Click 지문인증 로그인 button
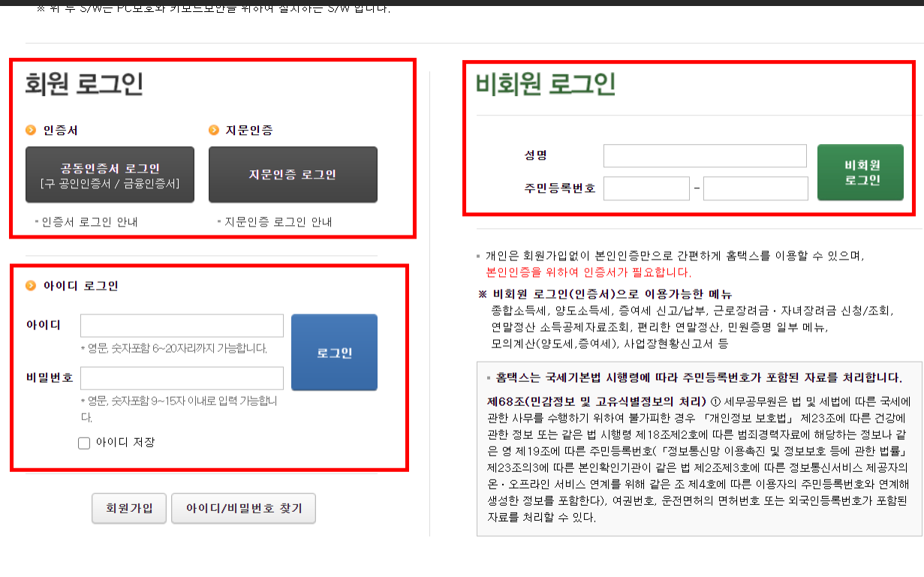The height and width of the screenshot is (577, 924). (x=293, y=175)
